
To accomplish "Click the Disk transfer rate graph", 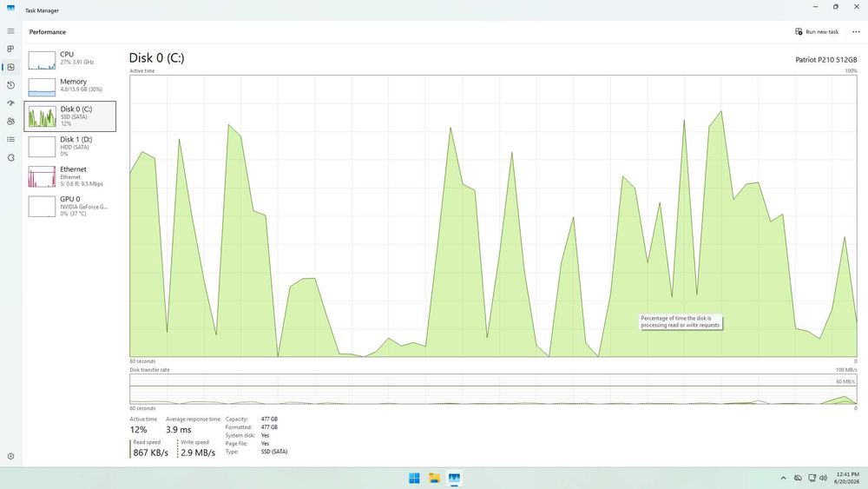I will [x=493, y=389].
